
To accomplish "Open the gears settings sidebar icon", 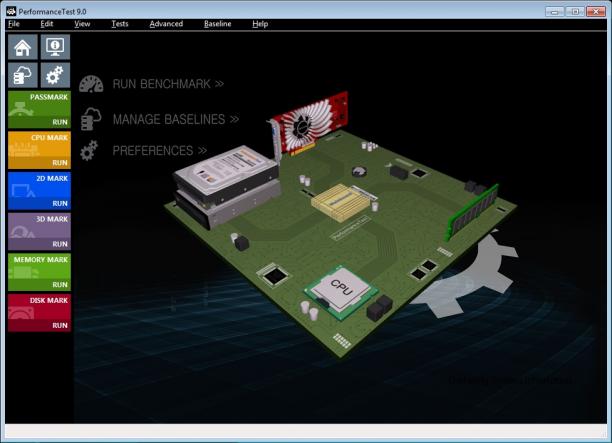I will [55, 75].
